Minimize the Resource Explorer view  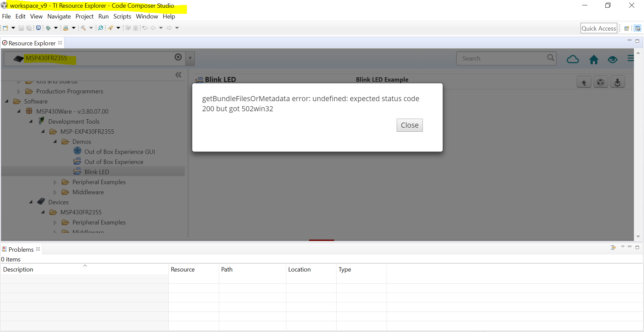click(630, 40)
